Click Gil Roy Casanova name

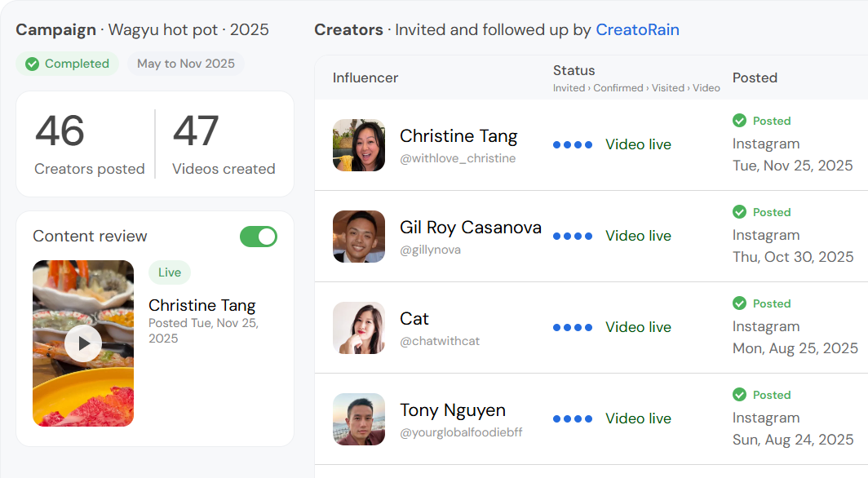[x=471, y=228]
